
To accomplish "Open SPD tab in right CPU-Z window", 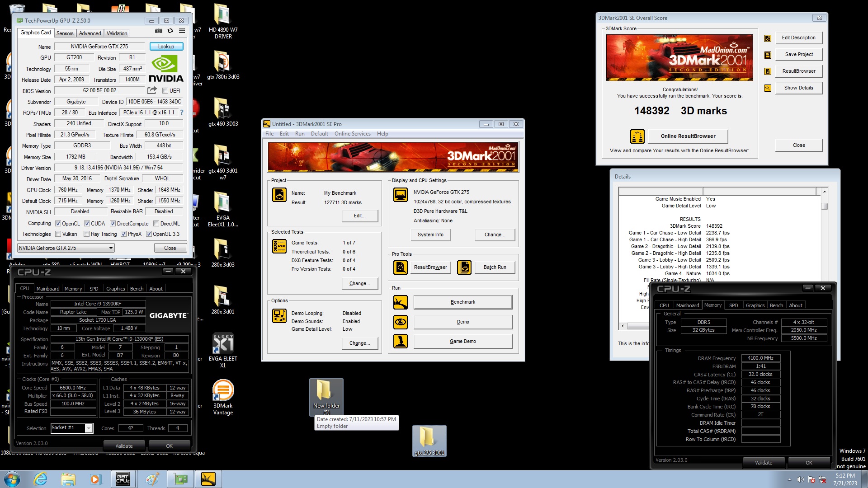I will click(x=733, y=305).
